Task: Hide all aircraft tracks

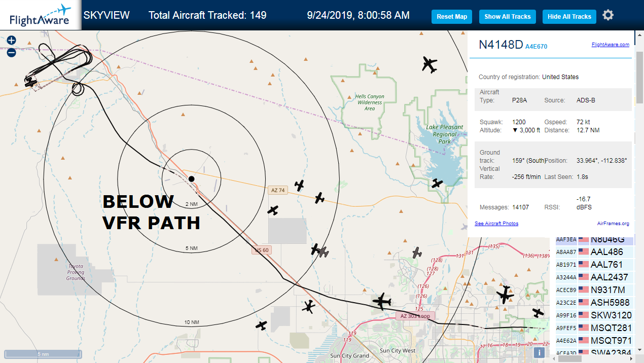Action: pyautogui.click(x=569, y=17)
